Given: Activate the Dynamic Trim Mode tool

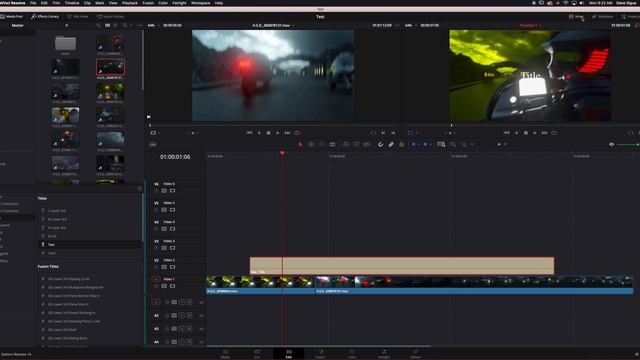Looking at the screenshot, I should [322, 144].
